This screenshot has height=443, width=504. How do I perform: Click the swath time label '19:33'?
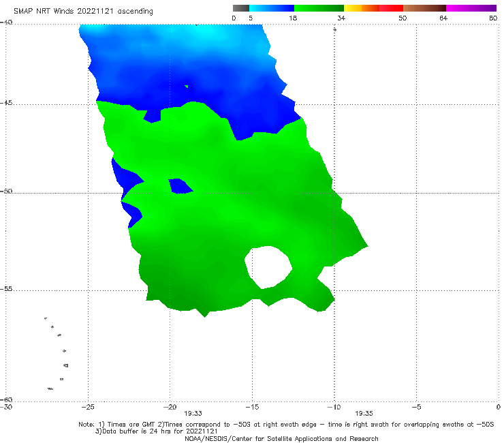(x=193, y=414)
